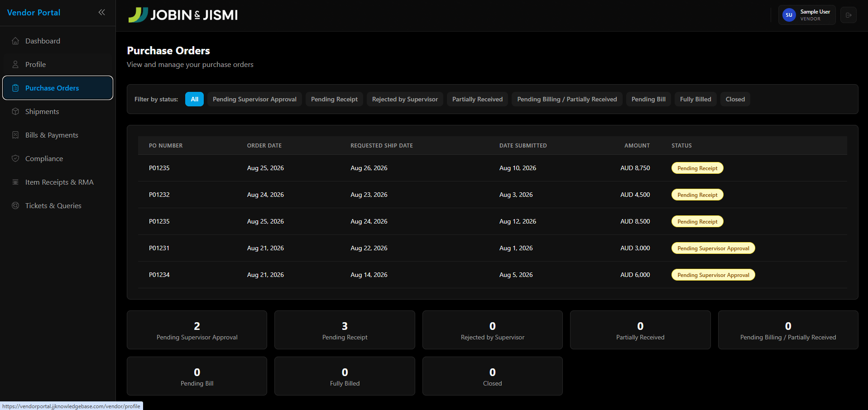Click the Item Receipts & RMA icon
868x410 pixels.
coord(15,182)
